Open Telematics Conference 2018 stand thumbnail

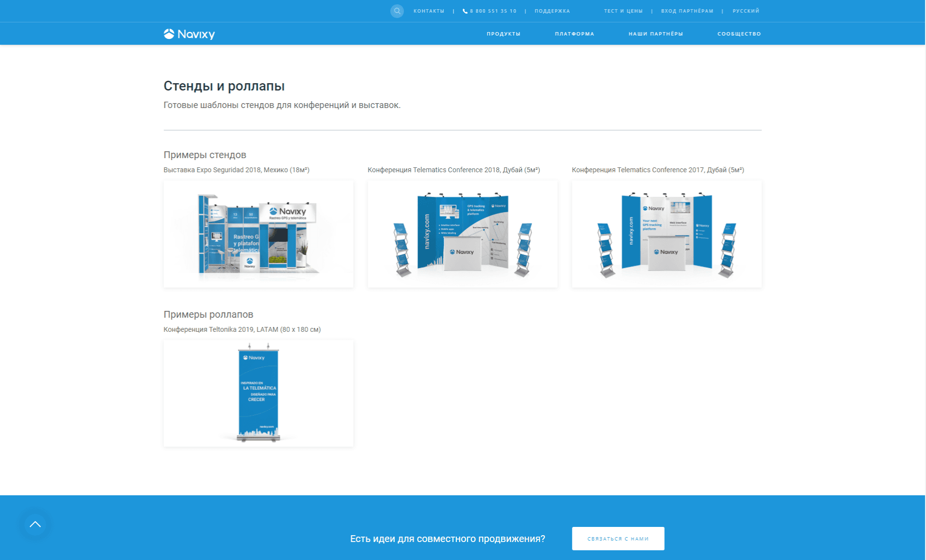pos(463,234)
